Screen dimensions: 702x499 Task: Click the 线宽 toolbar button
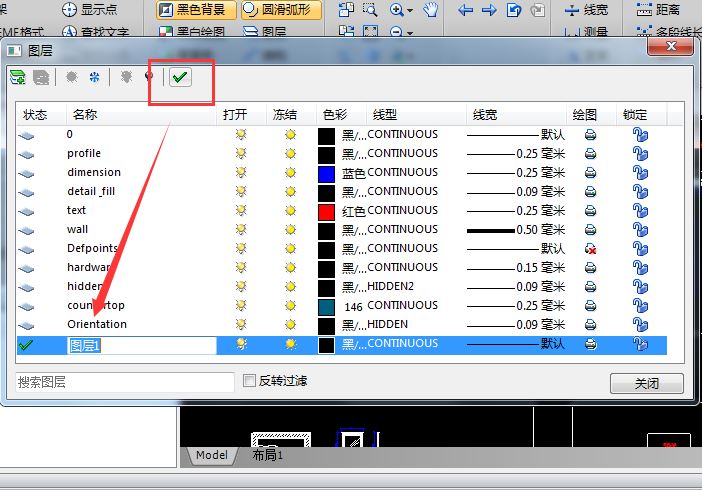(586, 9)
